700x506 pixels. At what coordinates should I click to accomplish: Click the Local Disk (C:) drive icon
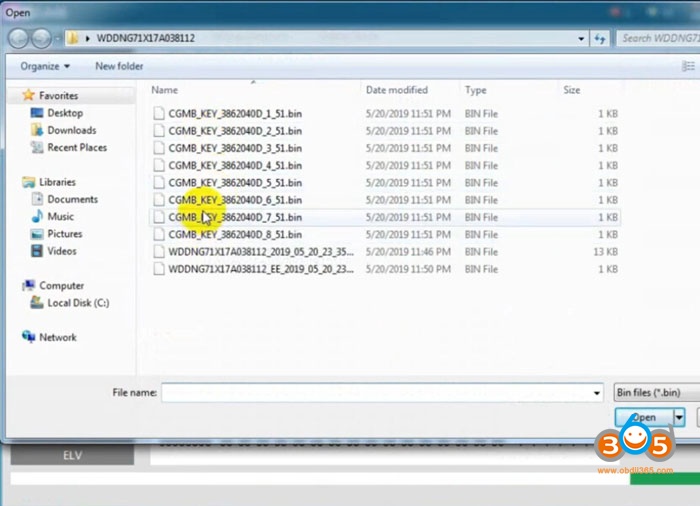click(37, 303)
